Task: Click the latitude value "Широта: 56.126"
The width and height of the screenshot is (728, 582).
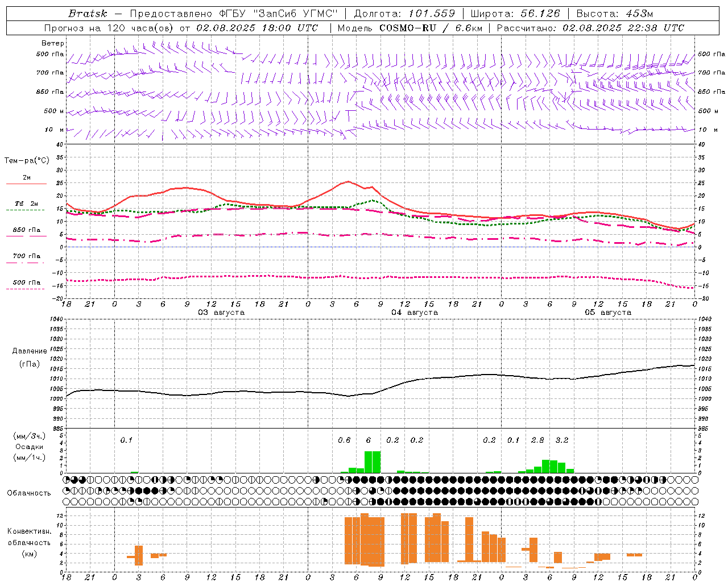Action: (515, 14)
